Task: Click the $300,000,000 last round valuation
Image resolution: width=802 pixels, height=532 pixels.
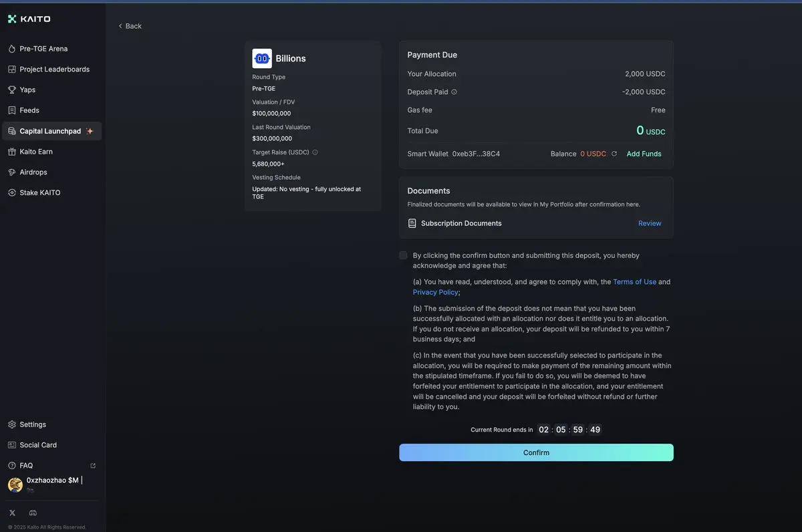Action: [272, 138]
